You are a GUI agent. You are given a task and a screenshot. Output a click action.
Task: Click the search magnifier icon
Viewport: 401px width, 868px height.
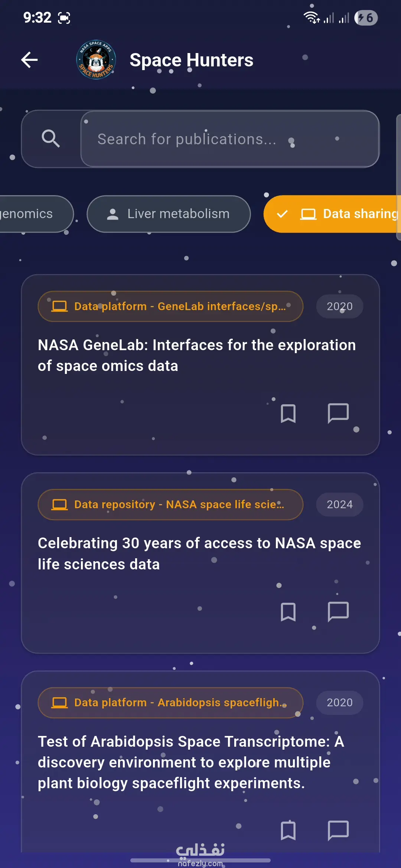[51, 139]
